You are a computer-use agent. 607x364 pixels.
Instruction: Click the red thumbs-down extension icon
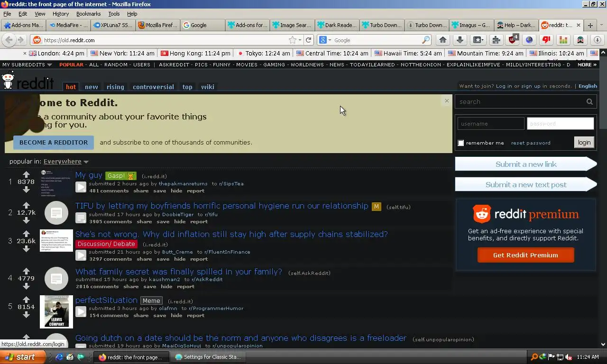[546, 40]
